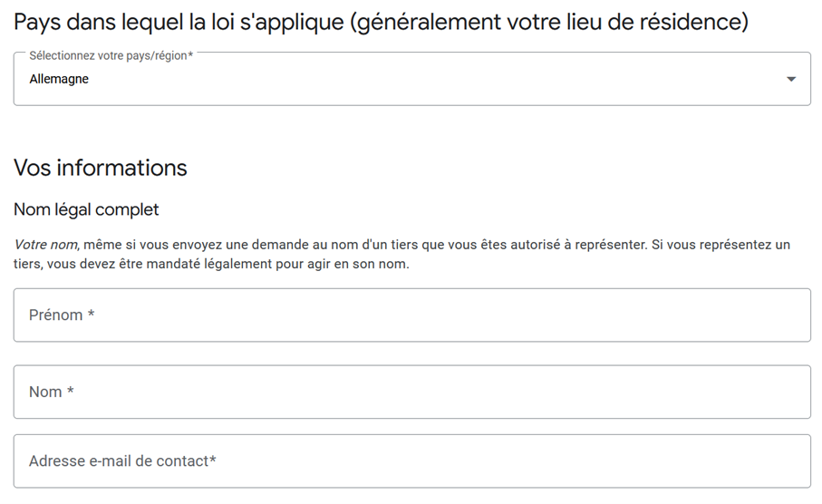Image resolution: width=822 pixels, height=504 pixels.
Task: Click the italic 'Votre nom' text
Action: (x=46, y=245)
